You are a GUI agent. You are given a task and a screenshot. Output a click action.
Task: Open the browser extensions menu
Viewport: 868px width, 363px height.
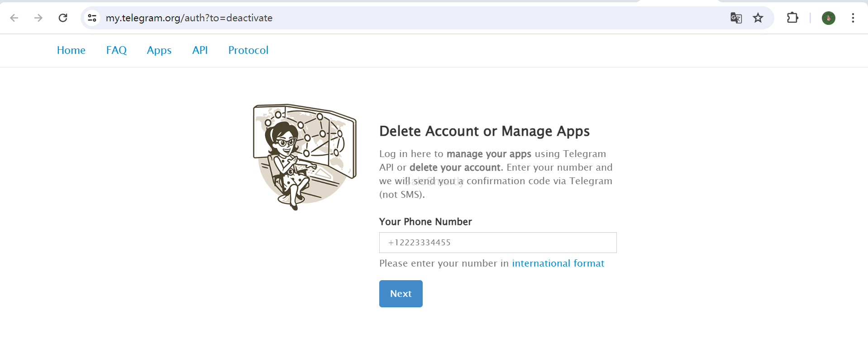tap(792, 18)
